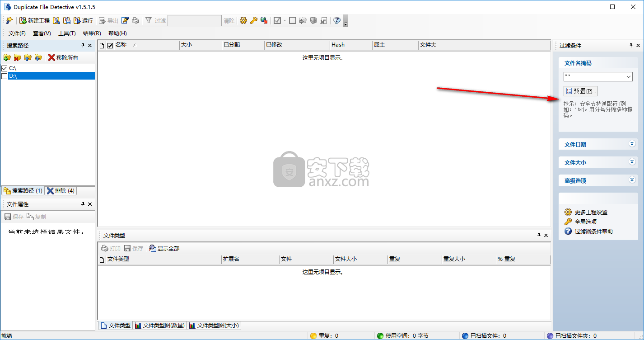The image size is (644, 340).
Task: Open the 文件(F) menu
Action: tap(17, 33)
